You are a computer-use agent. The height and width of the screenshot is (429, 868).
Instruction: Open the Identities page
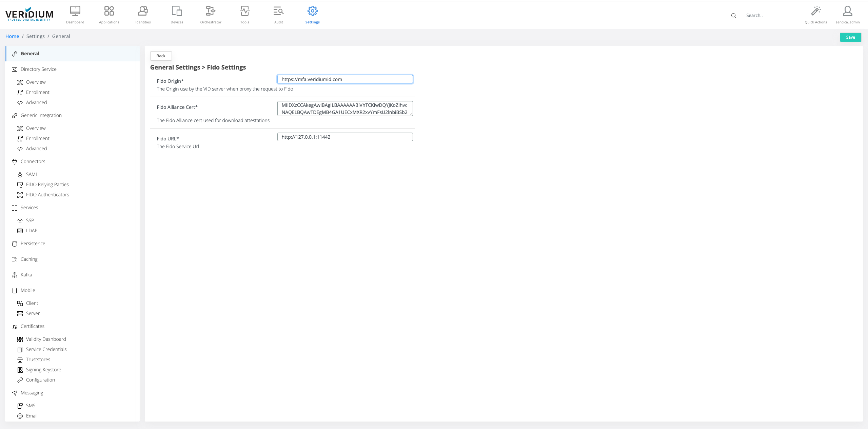click(143, 15)
